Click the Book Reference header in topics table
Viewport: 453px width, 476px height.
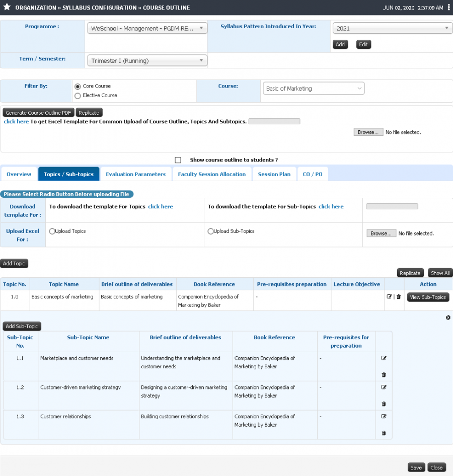(214, 284)
